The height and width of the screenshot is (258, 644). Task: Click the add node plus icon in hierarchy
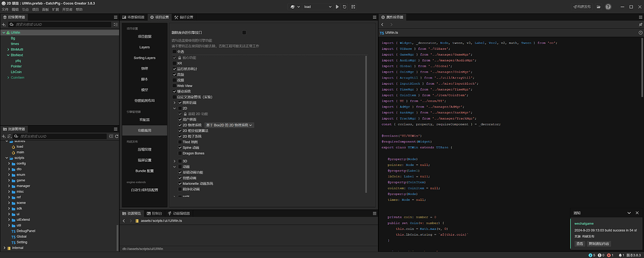point(4,24)
